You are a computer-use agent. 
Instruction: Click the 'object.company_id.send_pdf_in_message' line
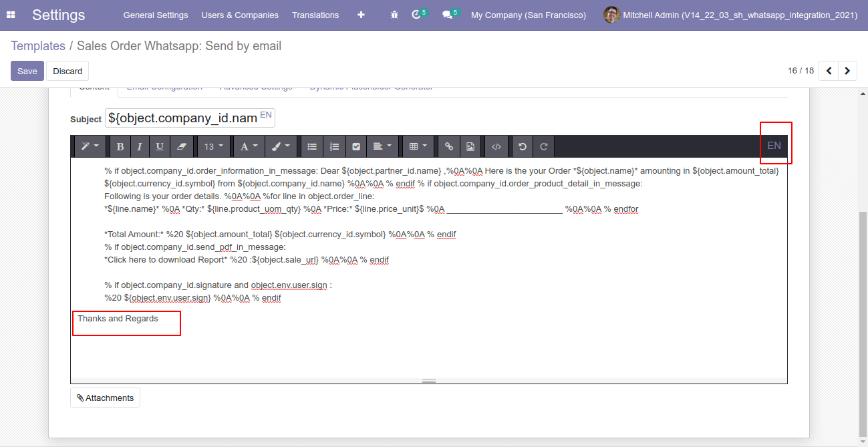pos(195,247)
